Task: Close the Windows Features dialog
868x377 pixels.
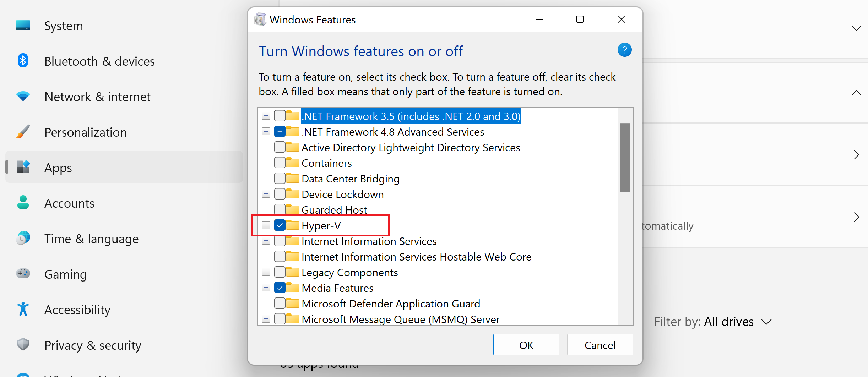Action: click(x=622, y=19)
